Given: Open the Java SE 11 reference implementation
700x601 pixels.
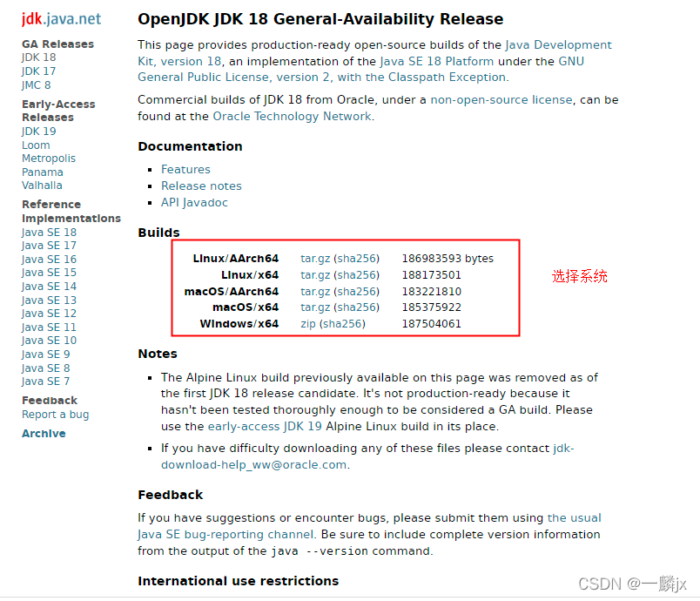Looking at the screenshot, I should click(49, 328).
